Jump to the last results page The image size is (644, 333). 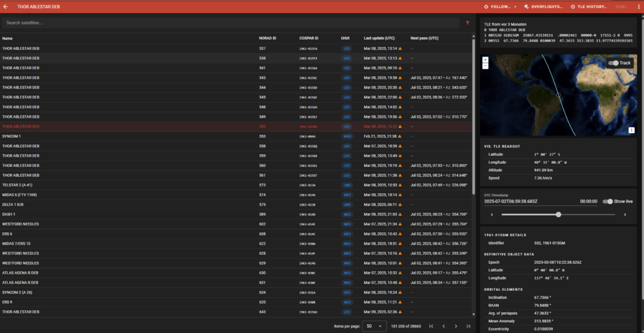[x=468, y=326]
